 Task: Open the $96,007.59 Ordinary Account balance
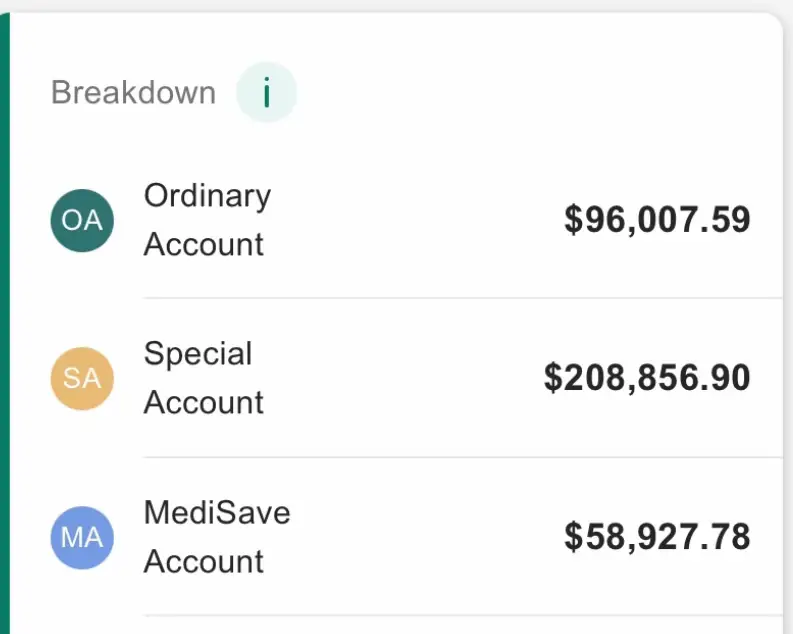[x=657, y=220]
